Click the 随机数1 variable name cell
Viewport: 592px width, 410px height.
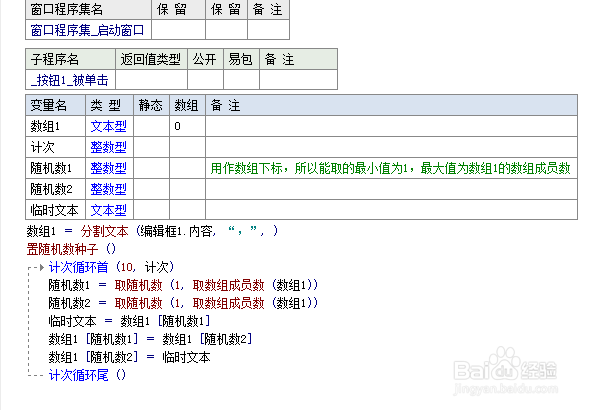[56, 168]
